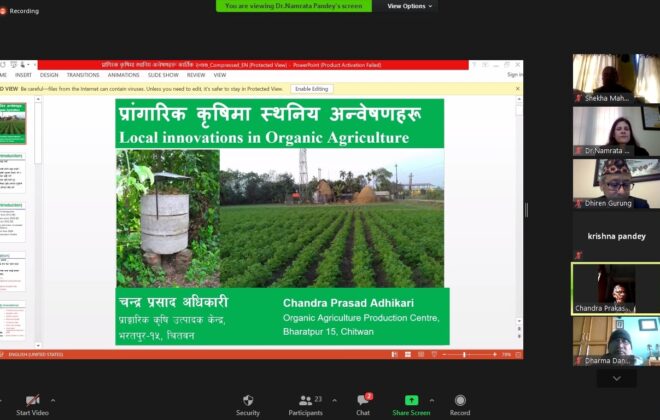Click the Record circle icon

pyautogui.click(x=460, y=400)
